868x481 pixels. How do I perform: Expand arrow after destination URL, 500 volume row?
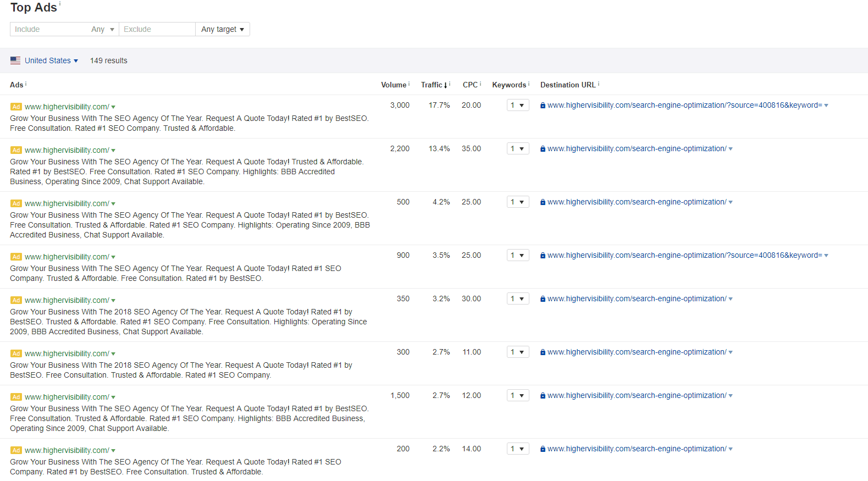tap(731, 202)
